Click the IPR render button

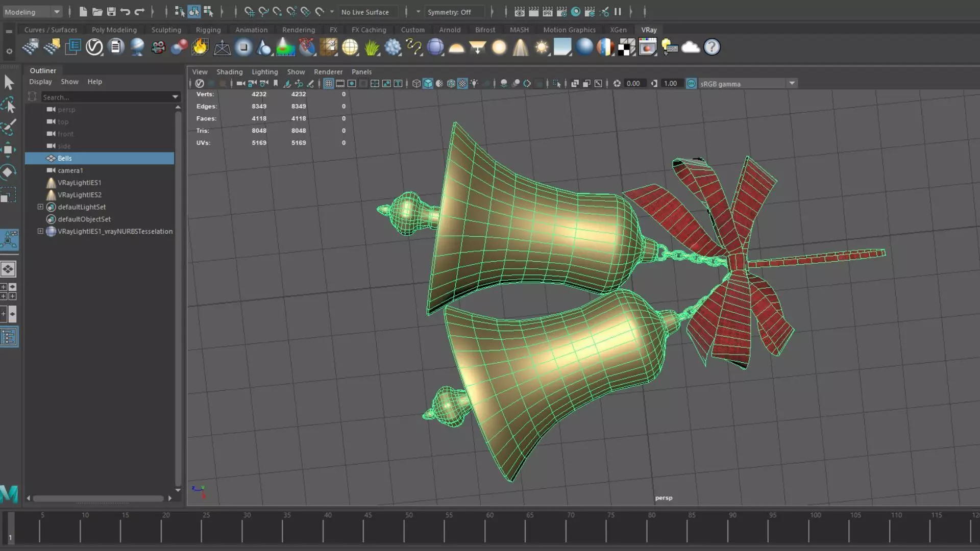[x=548, y=12]
